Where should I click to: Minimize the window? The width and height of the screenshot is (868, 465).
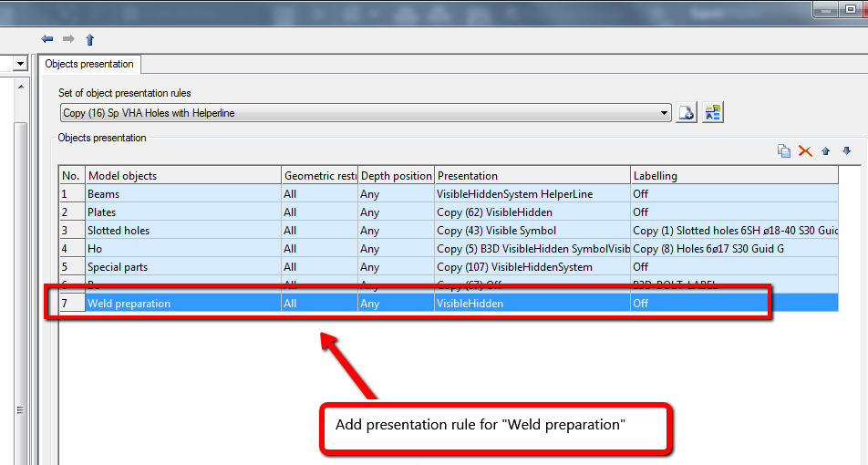coord(827,9)
